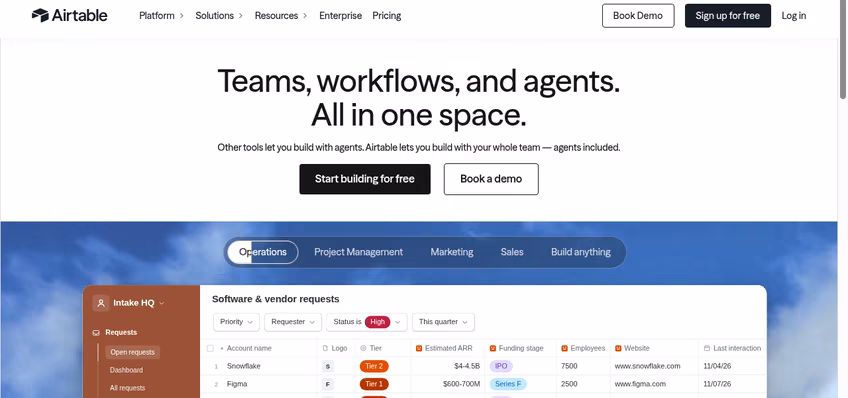848x398 pixels.
Task: Click the Software & vendor requests title
Action: (275, 299)
